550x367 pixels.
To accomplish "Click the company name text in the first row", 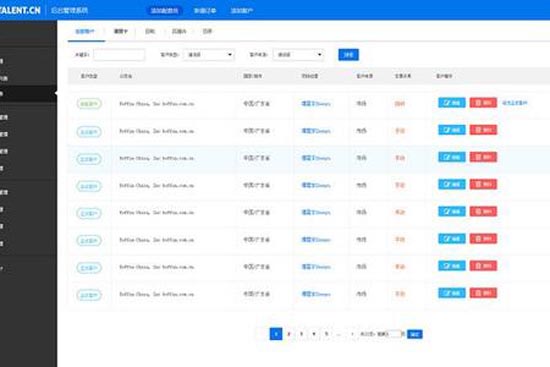I will coord(156,104).
